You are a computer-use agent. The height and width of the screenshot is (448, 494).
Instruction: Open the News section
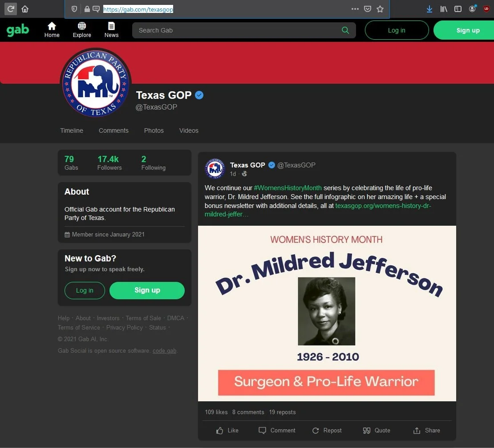pyautogui.click(x=112, y=30)
